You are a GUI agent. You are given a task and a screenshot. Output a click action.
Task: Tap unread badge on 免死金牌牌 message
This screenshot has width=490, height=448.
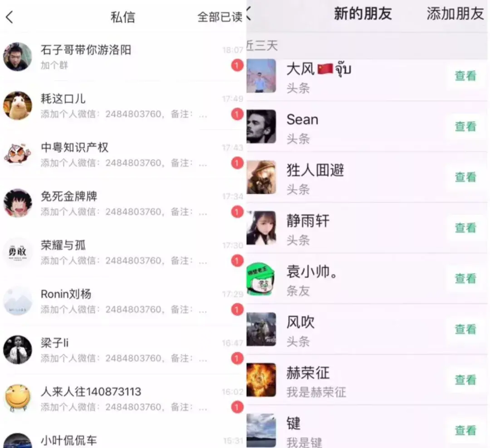point(237,212)
